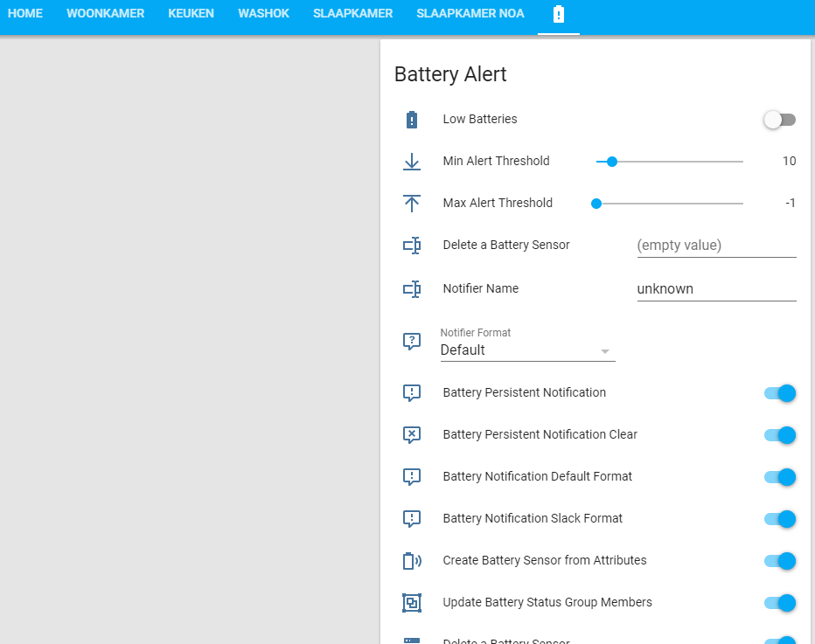
Task: Click the crossed message icon for Persistent Notification Clear
Action: click(x=411, y=434)
